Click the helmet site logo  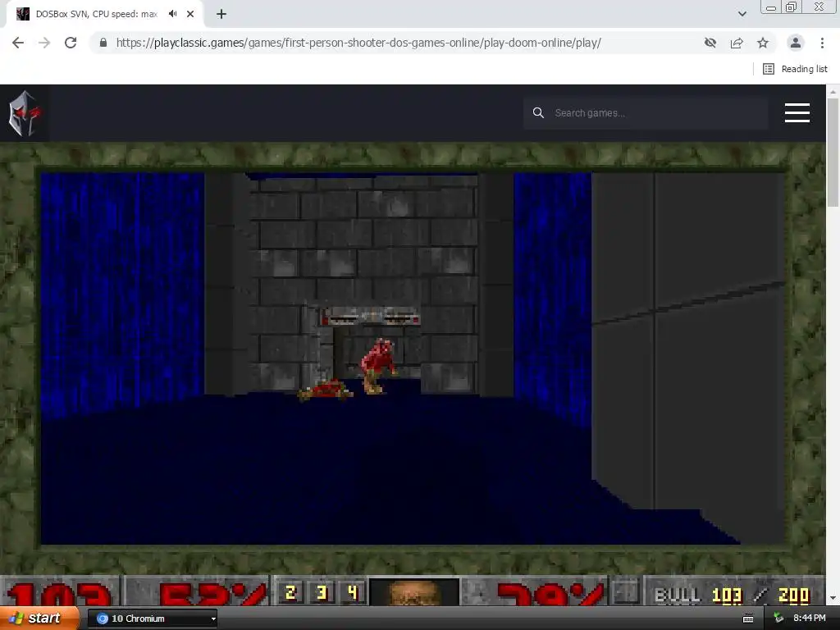coord(24,113)
